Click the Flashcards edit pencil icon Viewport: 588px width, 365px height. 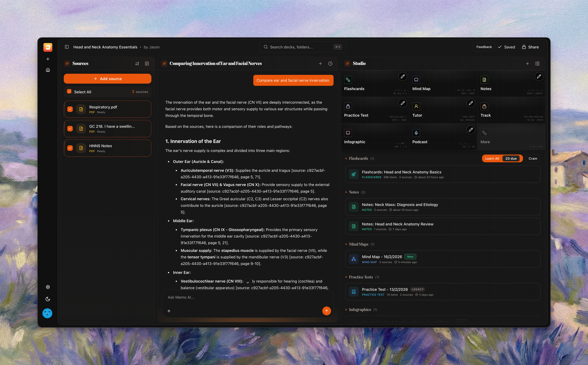(403, 76)
